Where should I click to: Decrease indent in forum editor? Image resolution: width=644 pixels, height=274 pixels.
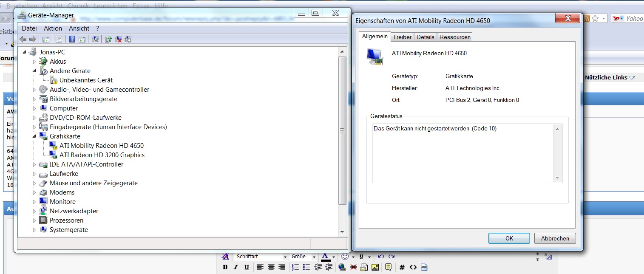318,267
